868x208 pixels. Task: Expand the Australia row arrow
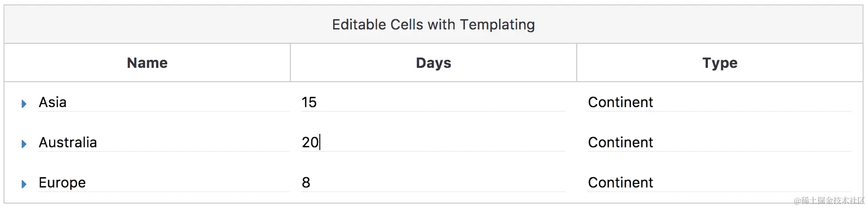pyautogui.click(x=24, y=144)
